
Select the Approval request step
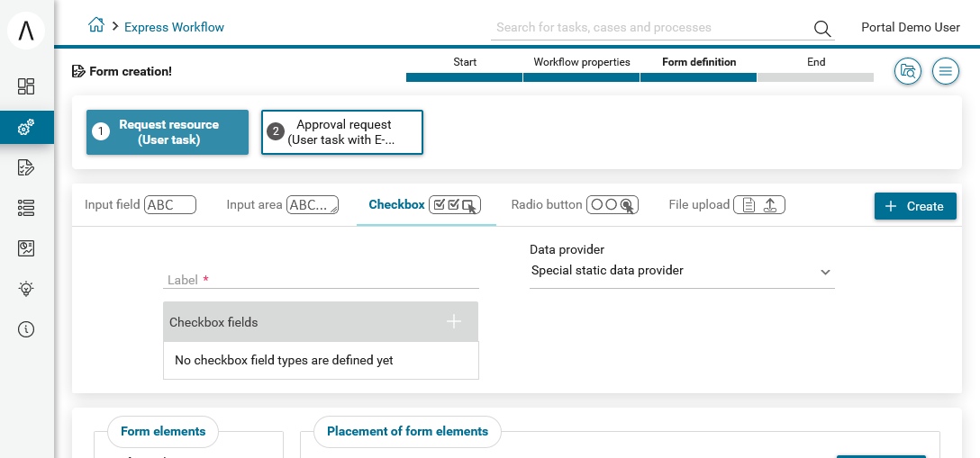pos(342,132)
